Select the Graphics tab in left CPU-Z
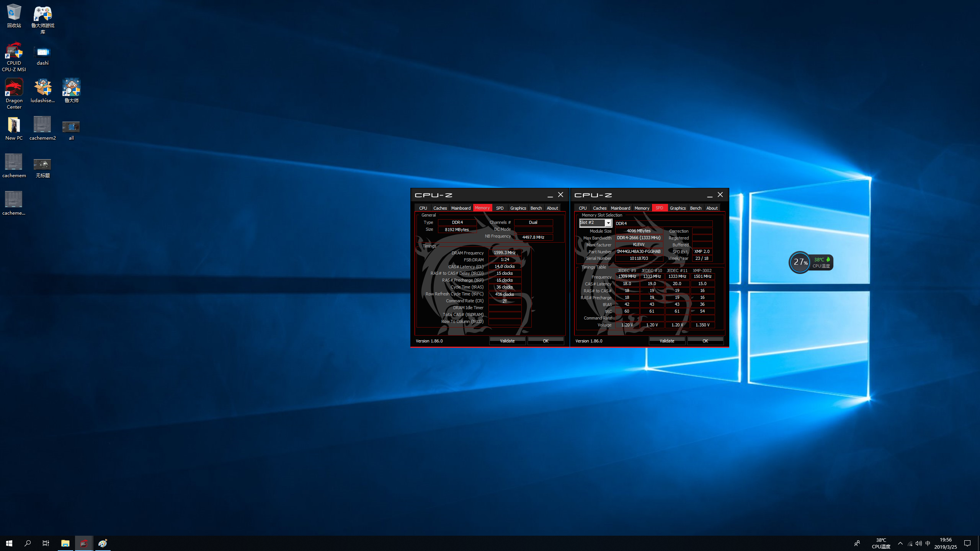Screen dimensions: 980x551 coord(518,208)
